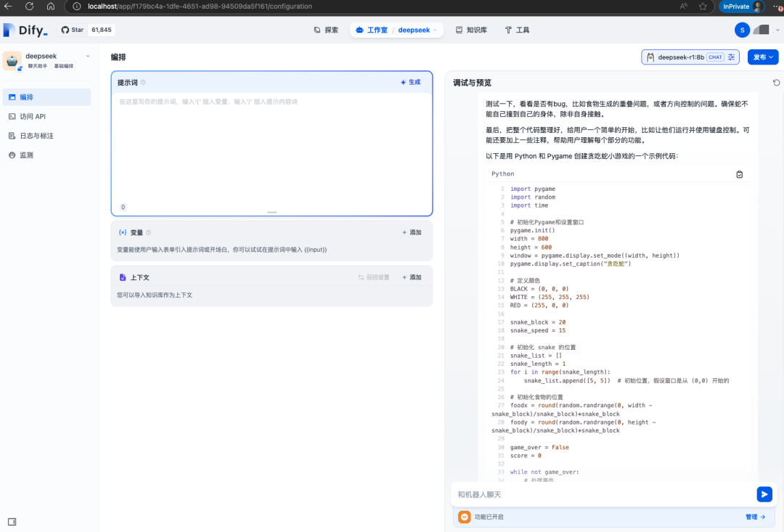Open the InPrivate profile button
784x532 pixels.
pyautogui.click(x=743, y=7)
